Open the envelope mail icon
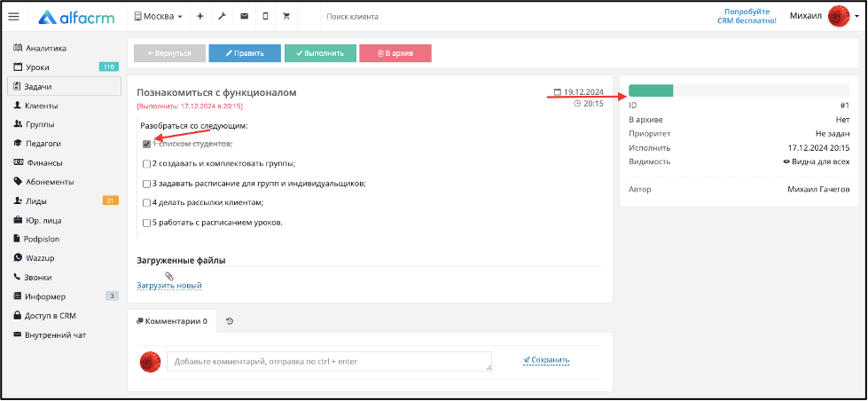868x401 pixels. coord(244,17)
